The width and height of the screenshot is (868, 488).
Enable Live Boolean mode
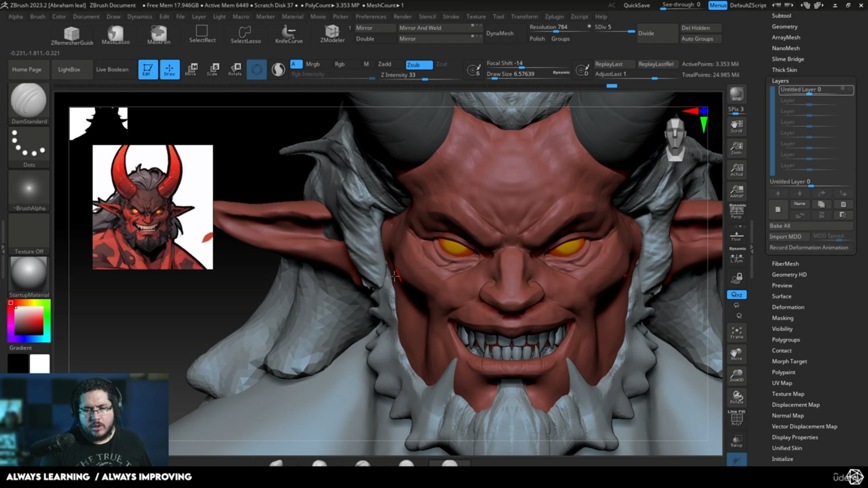click(x=113, y=69)
